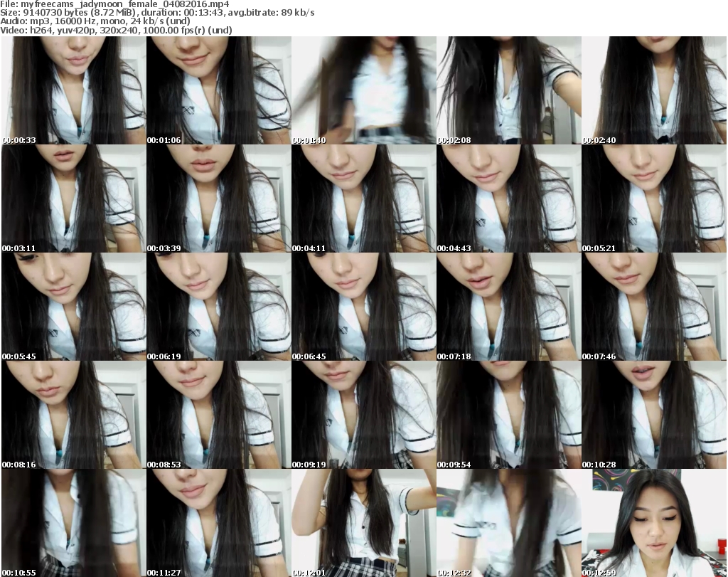Click the frame stamped 00:12:59
The height and width of the screenshot is (577, 728).
654,523
